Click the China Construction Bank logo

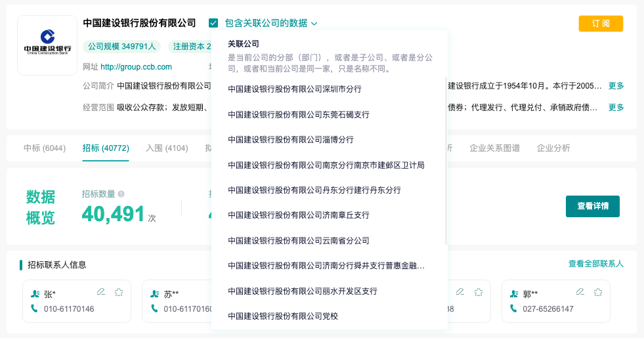pyautogui.click(x=47, y=45)
